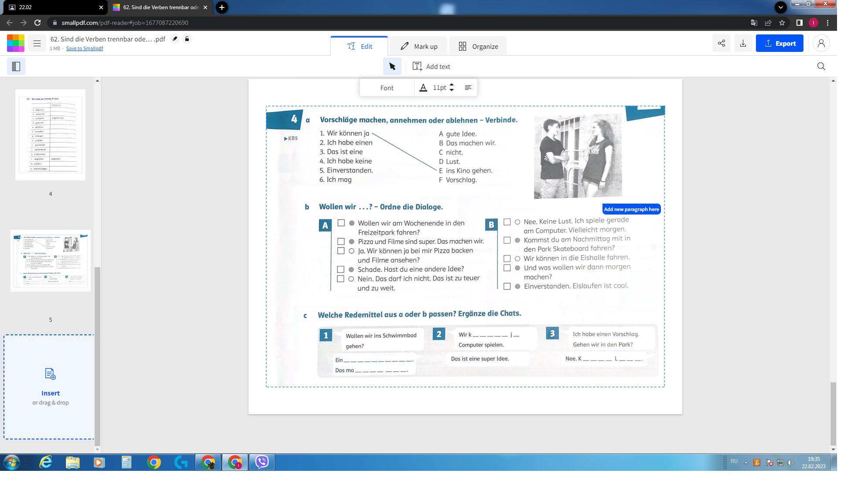
Task: Open the search magnifier in toolbar
Action: 821,67
